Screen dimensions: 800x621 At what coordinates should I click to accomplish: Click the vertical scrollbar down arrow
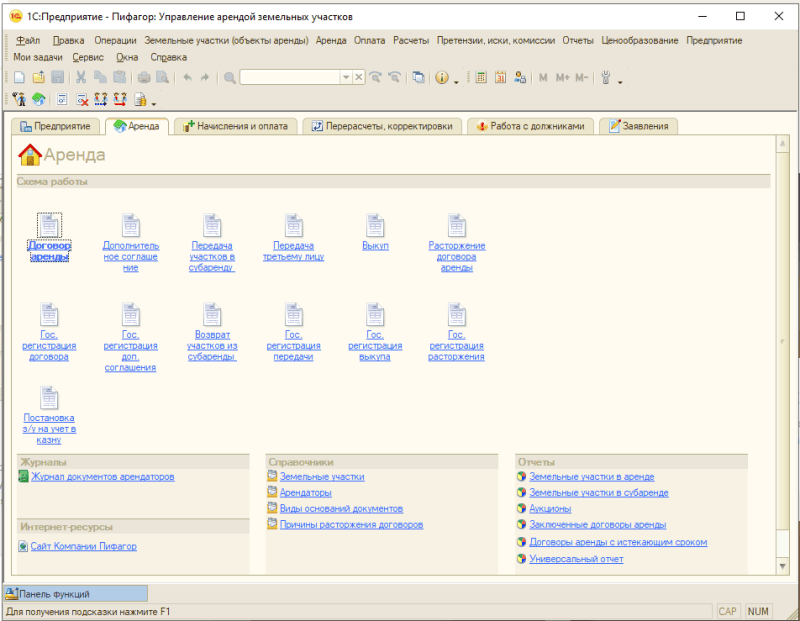coord(782,566)
